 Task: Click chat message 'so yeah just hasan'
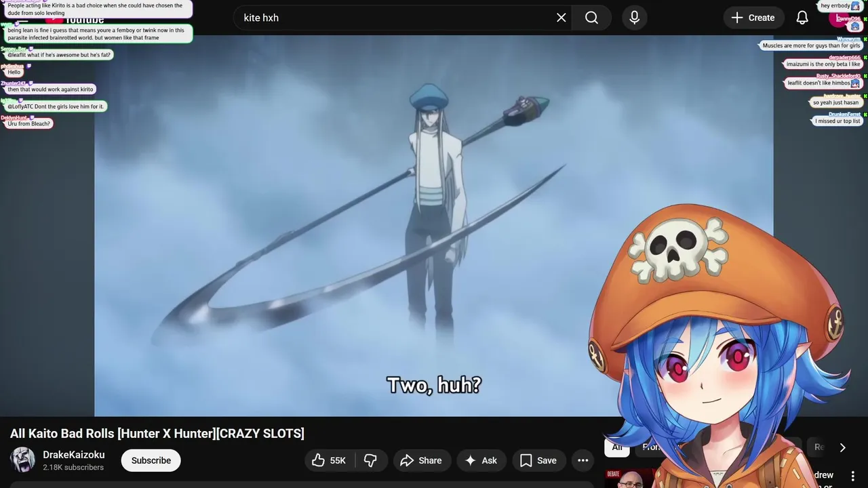[x=835, y=103]
